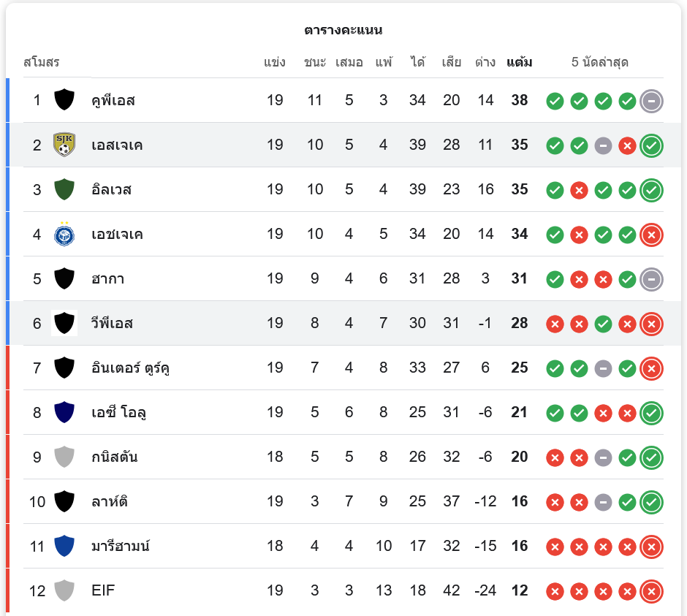This screenshot has height=616, width=687.
Task: Select the กนิสตัน team name
Action: click(114, 457)
